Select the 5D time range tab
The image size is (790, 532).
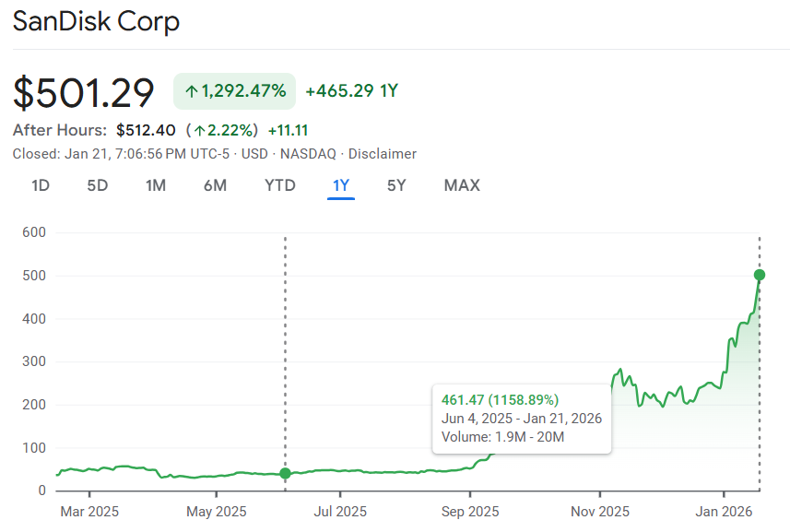click(97, 185)
